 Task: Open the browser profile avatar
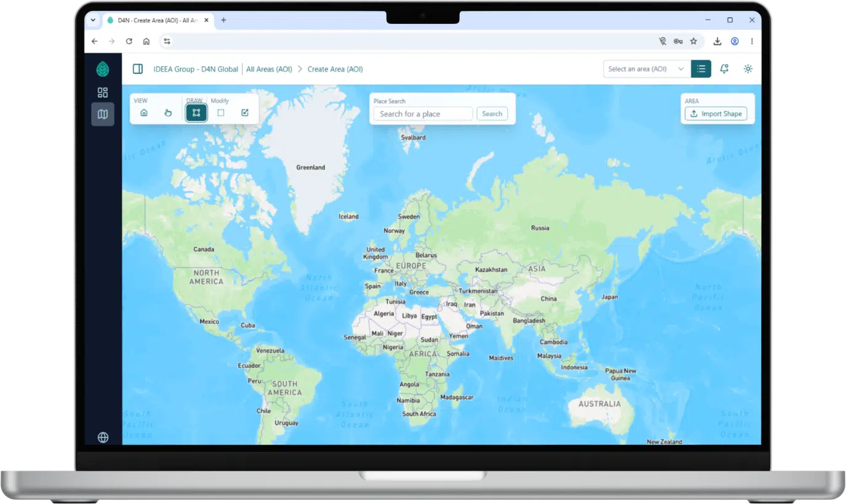[735, 41]
